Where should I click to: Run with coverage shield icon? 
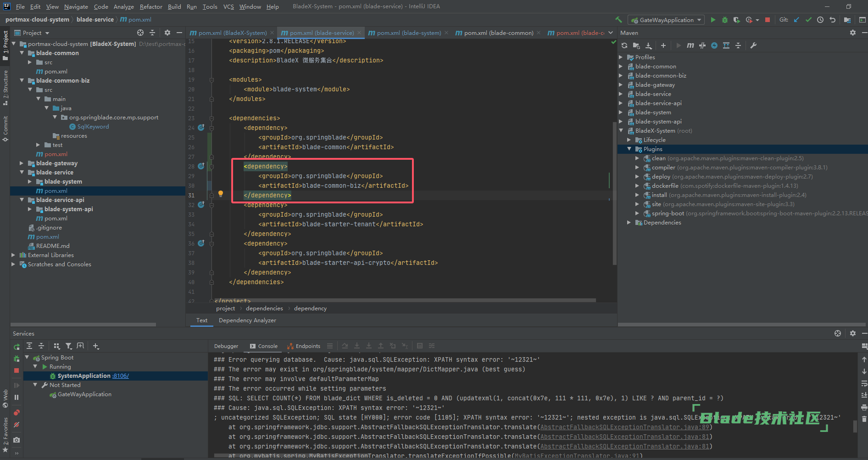(x=736, y=20)
